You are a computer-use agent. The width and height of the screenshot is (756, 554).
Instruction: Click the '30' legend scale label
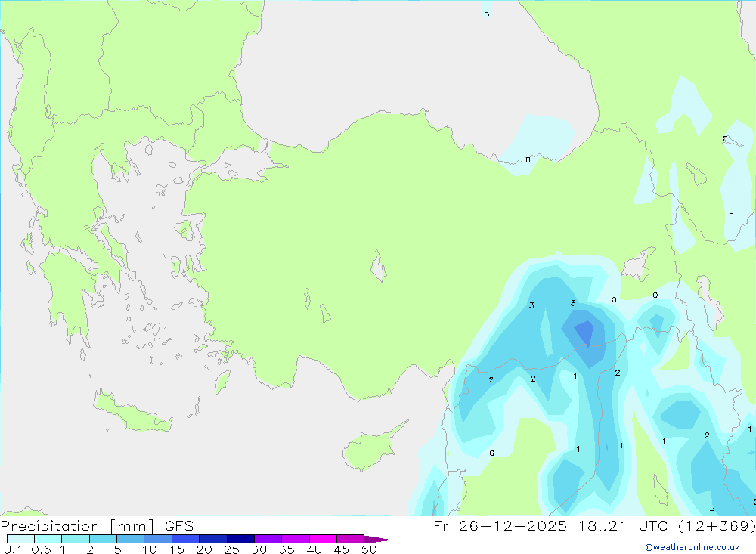click(x=259, y=549)
